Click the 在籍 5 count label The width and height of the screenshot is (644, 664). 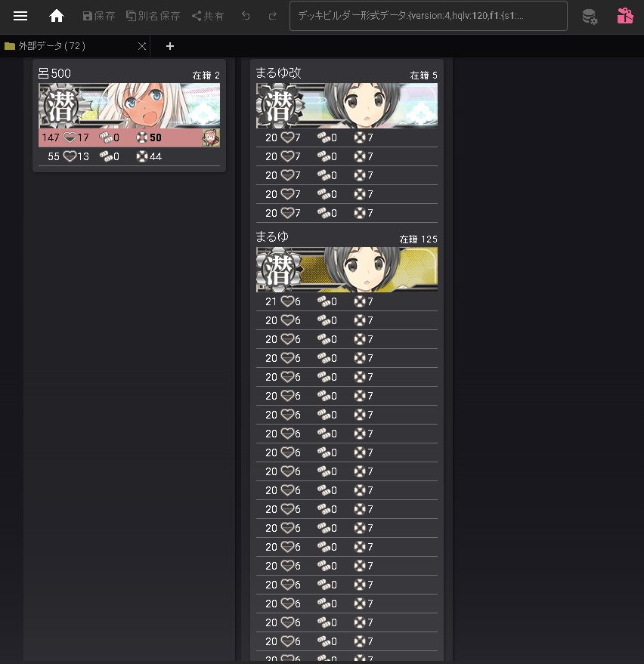click(423, 76)
